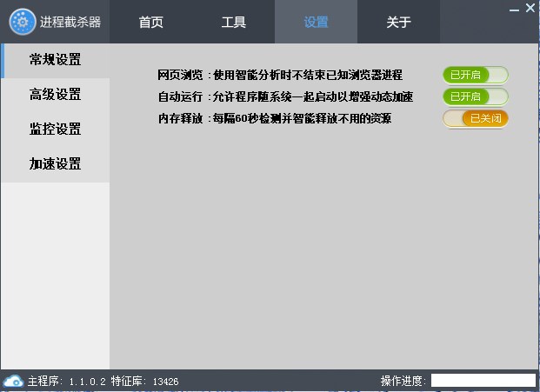Click the 特征库 13426 status text

point(144,381)
